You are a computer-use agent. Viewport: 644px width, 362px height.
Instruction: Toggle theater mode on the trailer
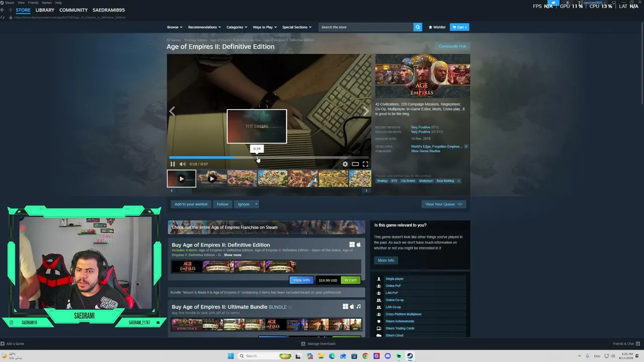click(355, 164)
